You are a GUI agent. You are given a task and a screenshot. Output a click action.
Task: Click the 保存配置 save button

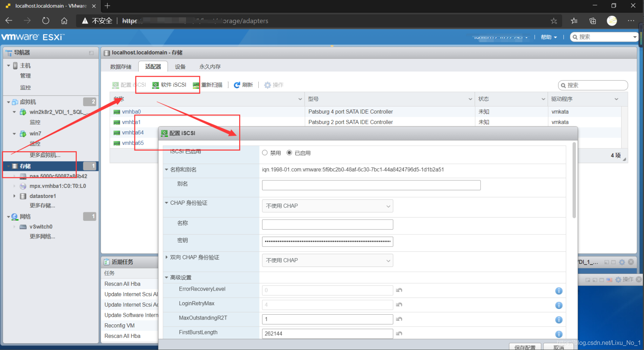click(525, 347)
